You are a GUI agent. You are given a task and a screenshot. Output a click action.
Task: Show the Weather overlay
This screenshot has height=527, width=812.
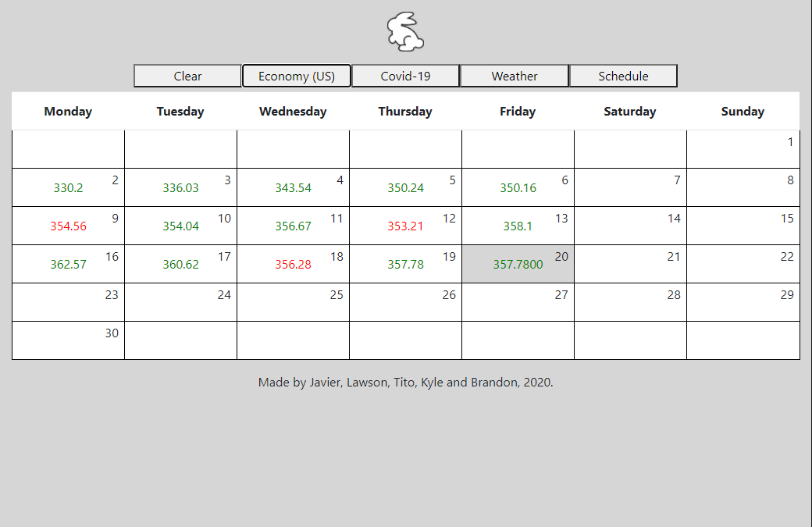(x=514, y=76)
